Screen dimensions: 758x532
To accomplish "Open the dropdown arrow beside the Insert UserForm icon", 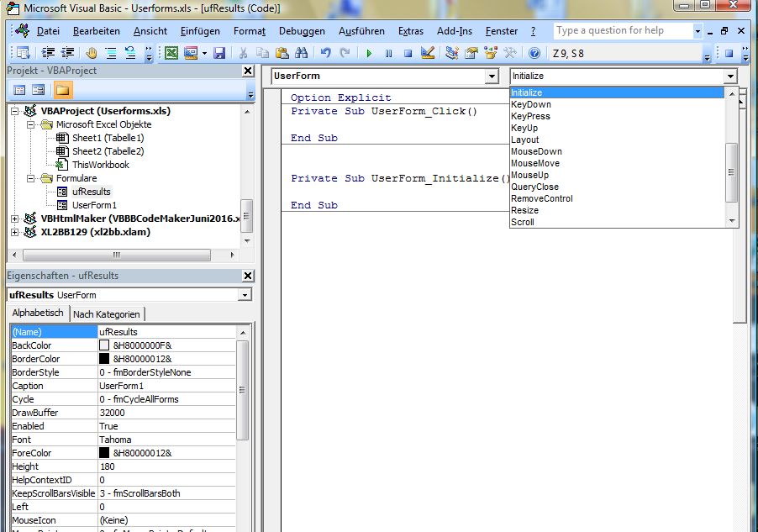I will click(x=204, y=53).
